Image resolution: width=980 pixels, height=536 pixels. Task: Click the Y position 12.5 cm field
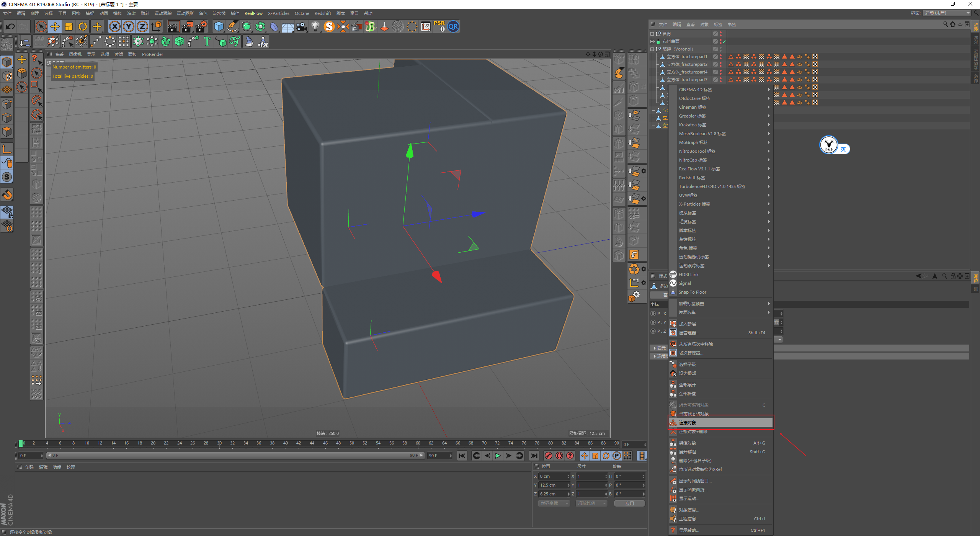552,485
